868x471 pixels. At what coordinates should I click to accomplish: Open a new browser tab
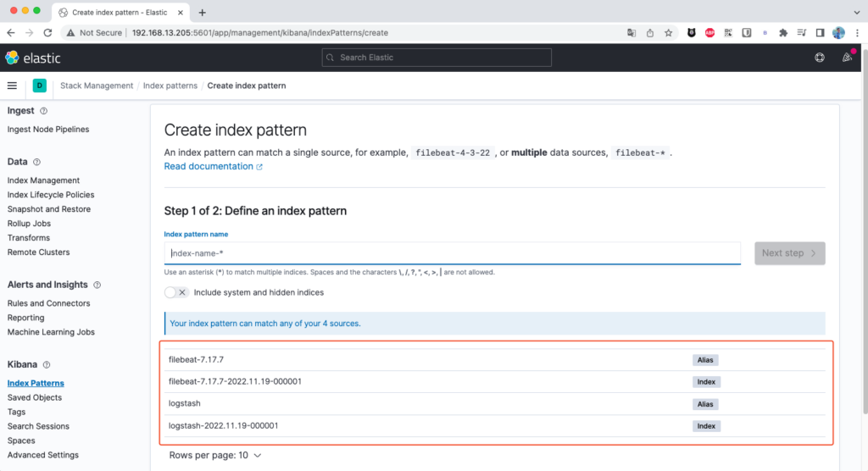coord(202,12)
